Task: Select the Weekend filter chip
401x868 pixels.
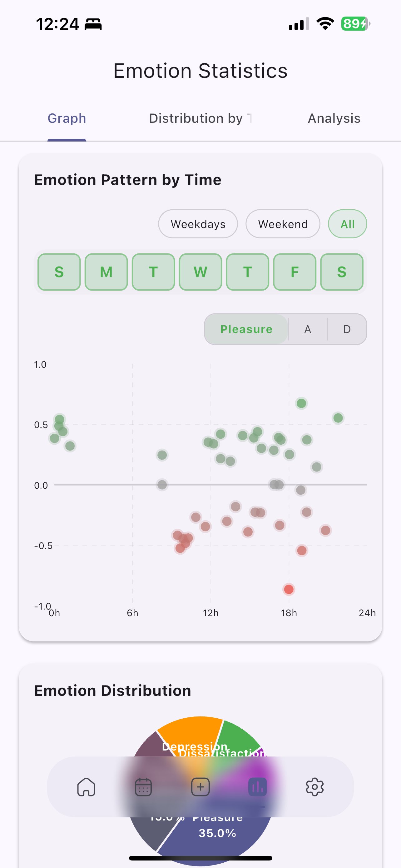Action: click(x=283, y=224)
